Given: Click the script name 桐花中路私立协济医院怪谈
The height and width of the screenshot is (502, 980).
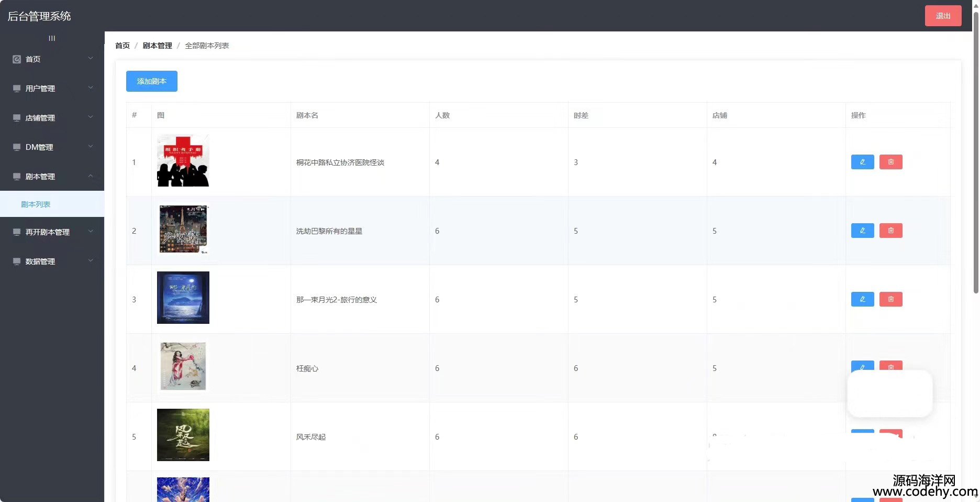Looking at the screenshot, I should 340,162.
